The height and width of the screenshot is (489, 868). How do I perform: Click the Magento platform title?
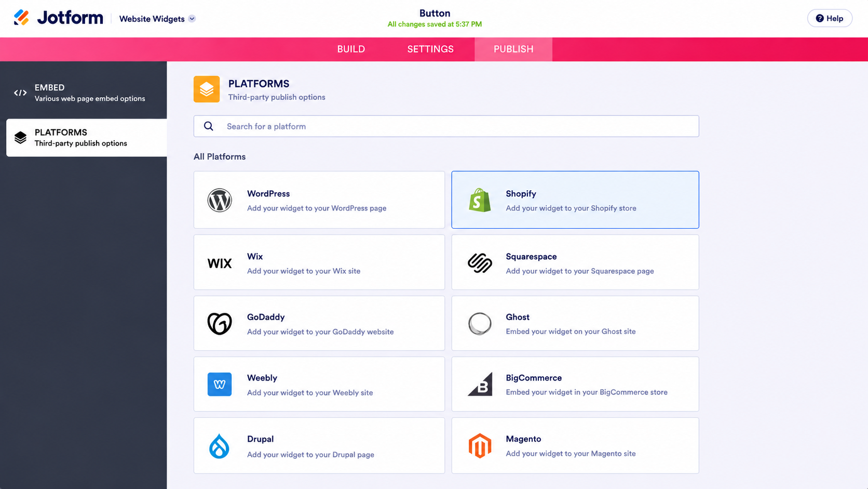coord(523,439)
